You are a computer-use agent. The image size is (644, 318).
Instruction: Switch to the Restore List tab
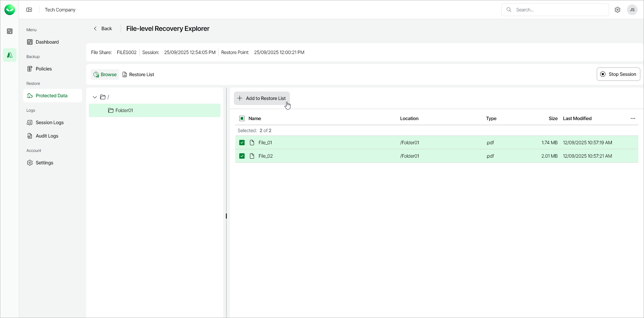[138, 74]
